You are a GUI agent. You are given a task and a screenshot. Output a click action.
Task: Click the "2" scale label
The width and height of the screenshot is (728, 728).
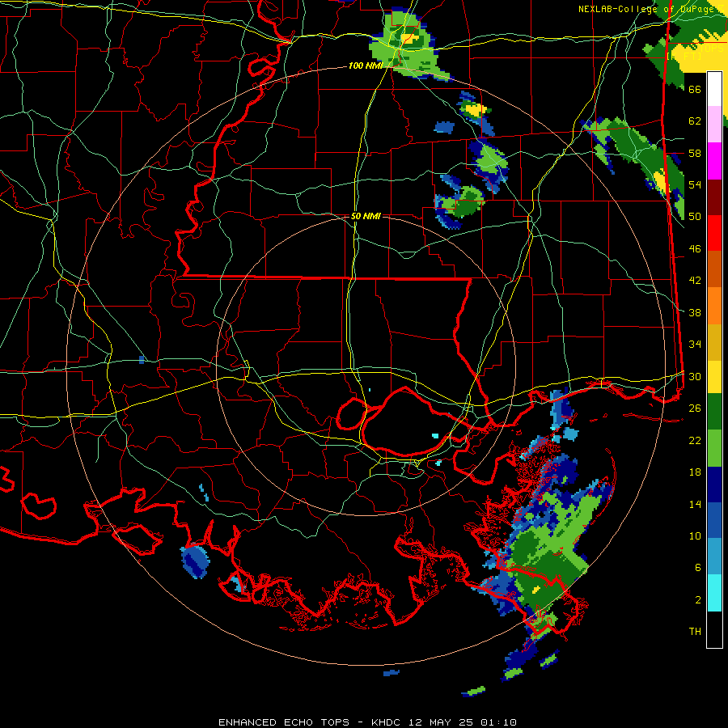tap(698, 600)
